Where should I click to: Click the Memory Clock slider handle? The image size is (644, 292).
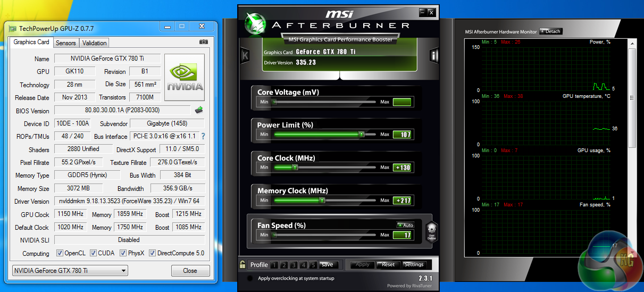click(x=322, y=201)
